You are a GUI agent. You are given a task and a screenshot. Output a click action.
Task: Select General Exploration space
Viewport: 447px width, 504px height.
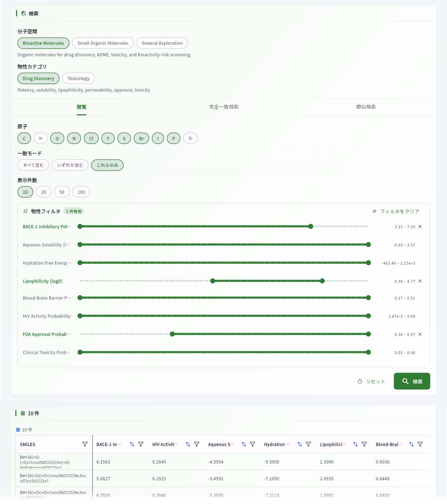(162, 43)
